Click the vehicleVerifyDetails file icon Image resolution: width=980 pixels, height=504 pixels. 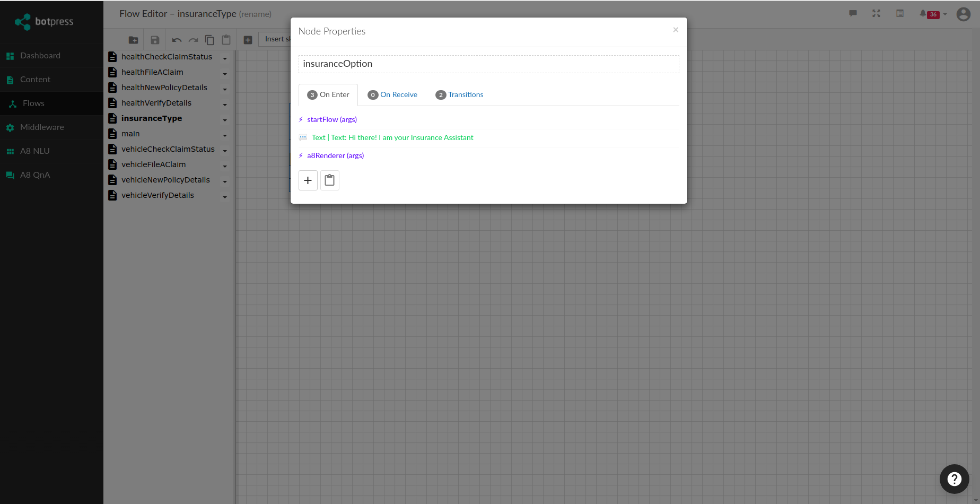point(112,195)
